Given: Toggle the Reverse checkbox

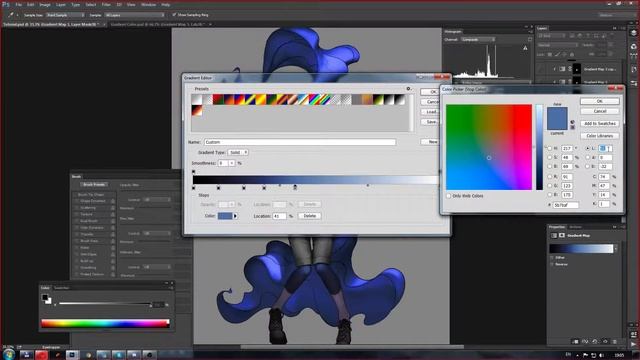Looking at the screenshot, I should [552, 264].
